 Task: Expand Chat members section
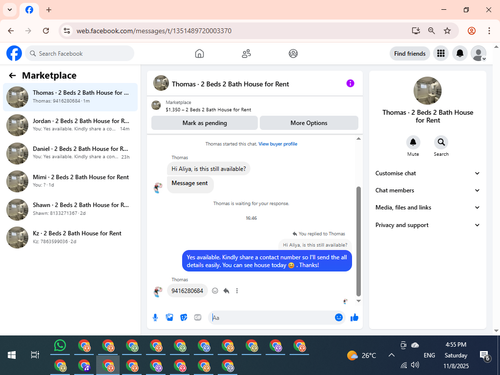coord(427,190)
